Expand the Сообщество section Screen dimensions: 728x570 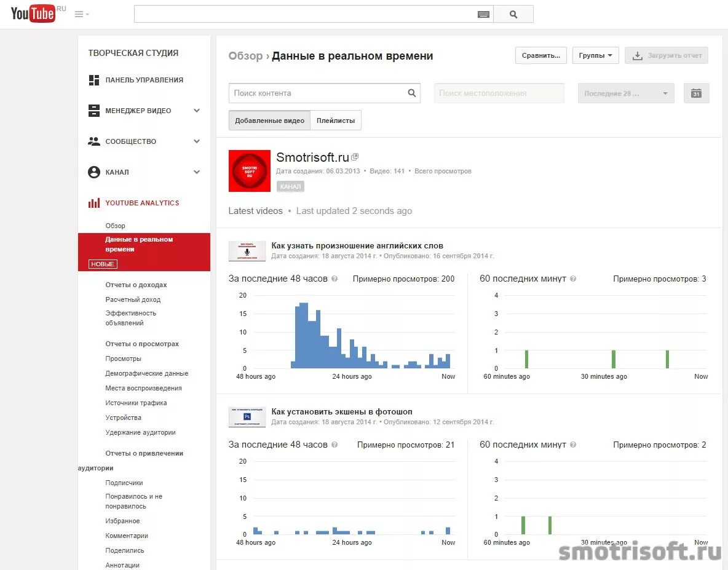pyautogui.click(x=197, y=141)
